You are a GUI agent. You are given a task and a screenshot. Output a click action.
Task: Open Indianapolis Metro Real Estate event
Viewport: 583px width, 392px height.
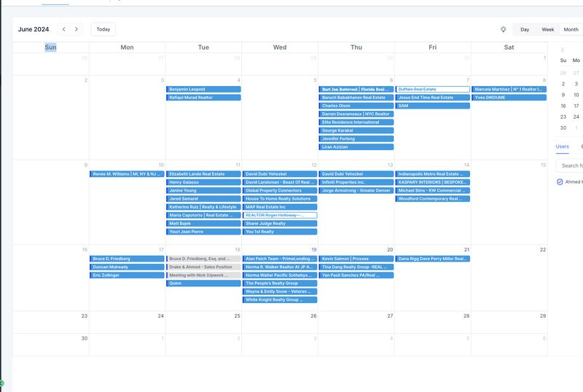[x=432, y=174]
